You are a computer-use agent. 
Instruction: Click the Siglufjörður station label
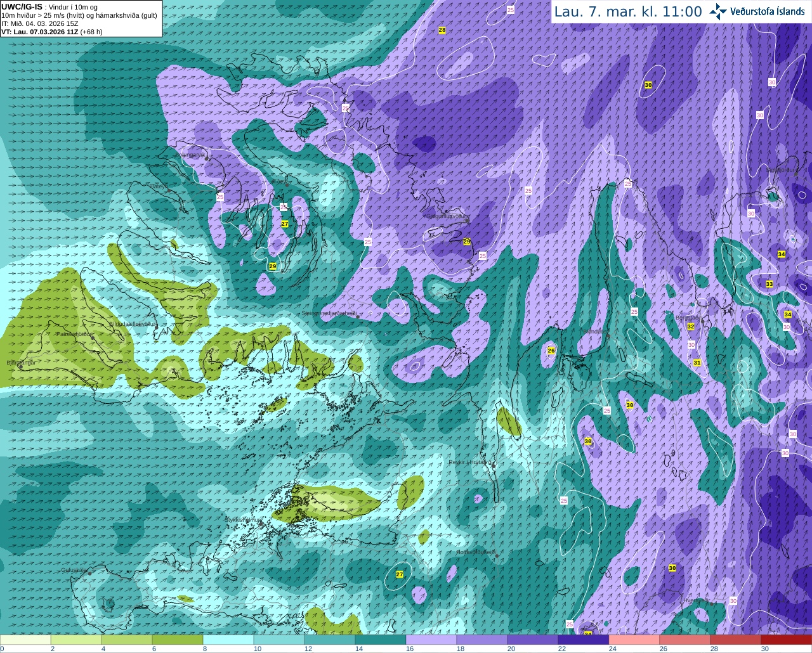click(782, 170)
